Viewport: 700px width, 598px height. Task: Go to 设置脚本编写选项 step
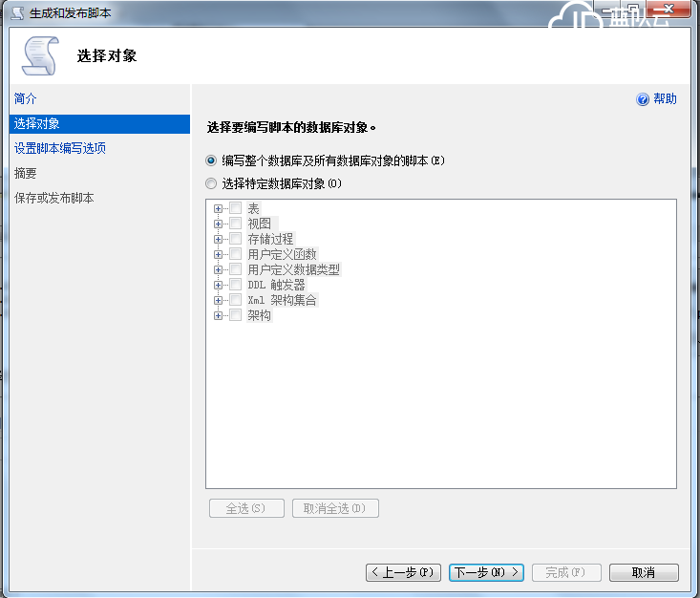tap(59, 148)
